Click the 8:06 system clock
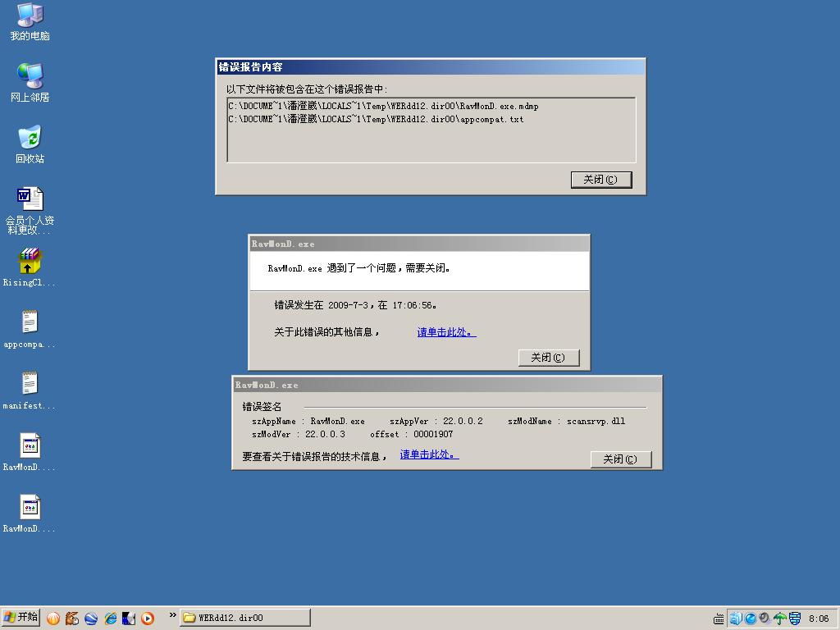 [x=819, y=619]
